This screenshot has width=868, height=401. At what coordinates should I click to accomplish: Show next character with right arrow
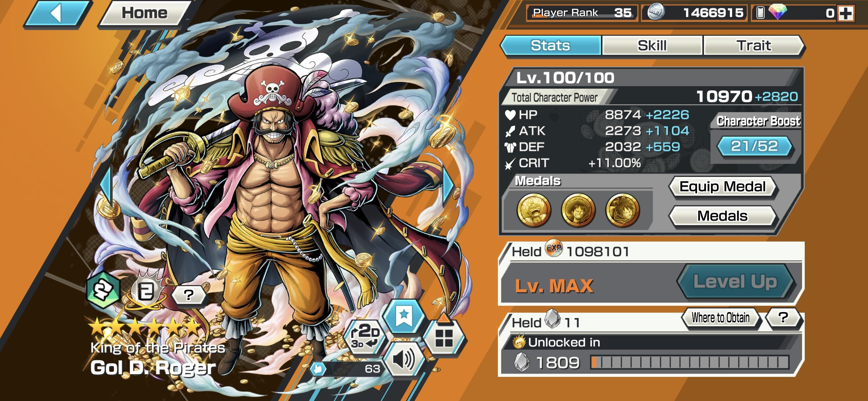[448, 186]
